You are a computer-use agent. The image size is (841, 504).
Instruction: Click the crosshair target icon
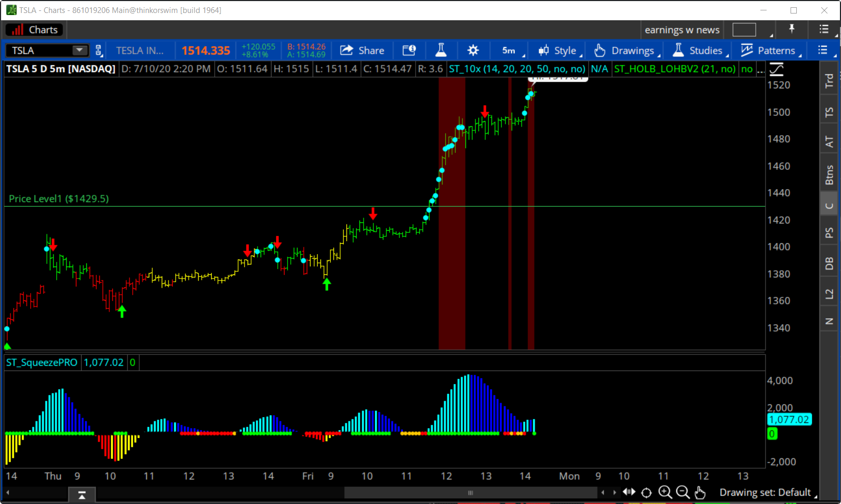[x=646, y=493]
